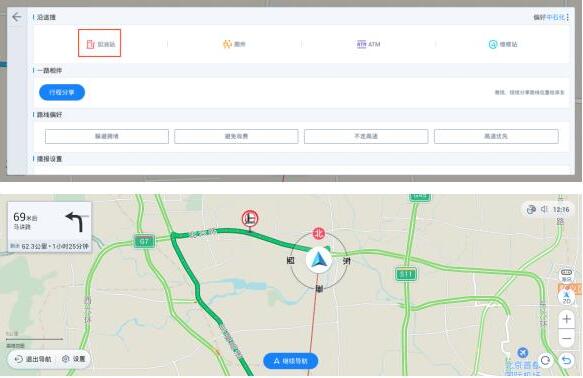Select the 高速优先 highway priority option
583x378 pixels.
point(496,136)
